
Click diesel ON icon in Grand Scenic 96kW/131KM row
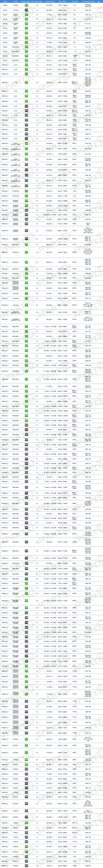point(26,230)
